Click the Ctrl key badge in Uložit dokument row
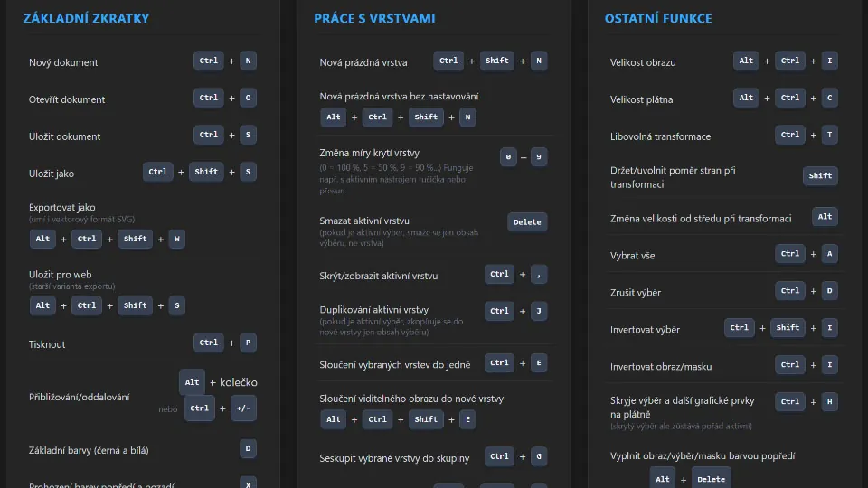Viewport: 868px width, 488px height. [x=209, y=135]
